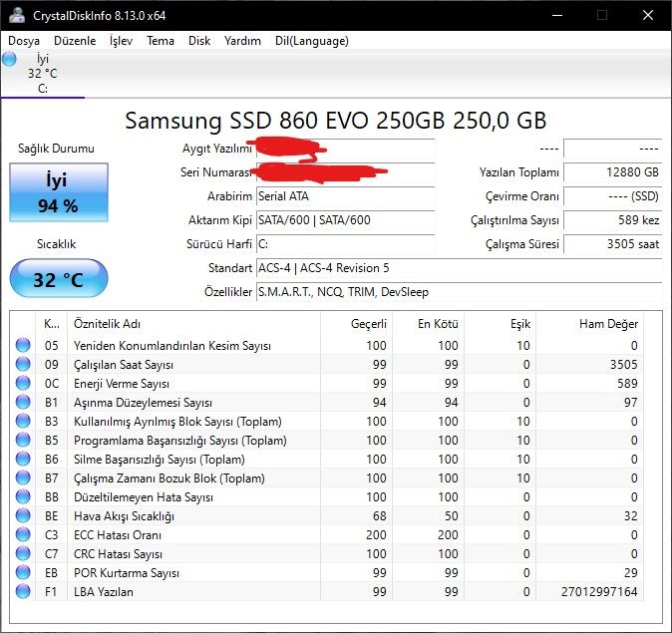Click the Standart field ACS-4 Revision 5
The image size is (672, 633).
(459, 268)
